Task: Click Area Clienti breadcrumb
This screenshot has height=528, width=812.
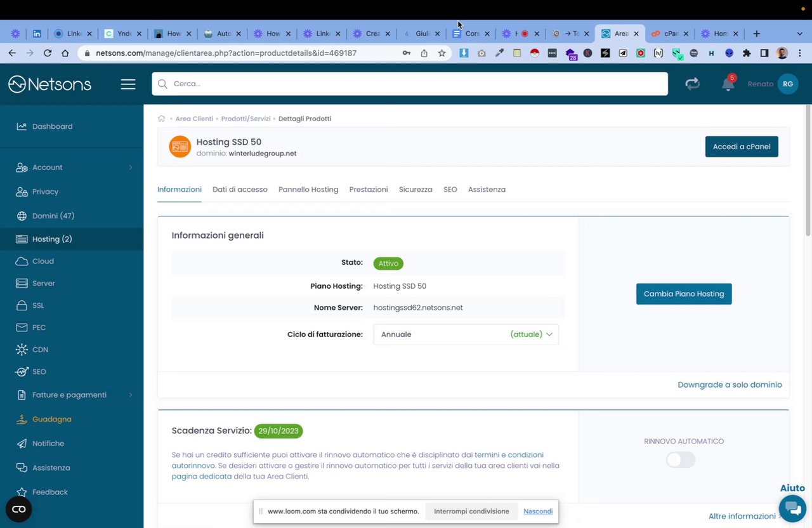Action: pos(194,119)
